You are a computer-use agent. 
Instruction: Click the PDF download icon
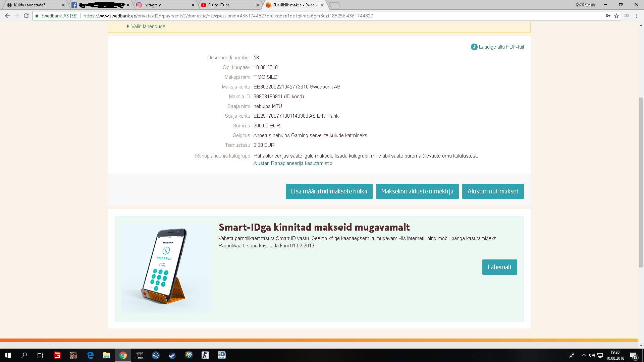tap(474, 47)
